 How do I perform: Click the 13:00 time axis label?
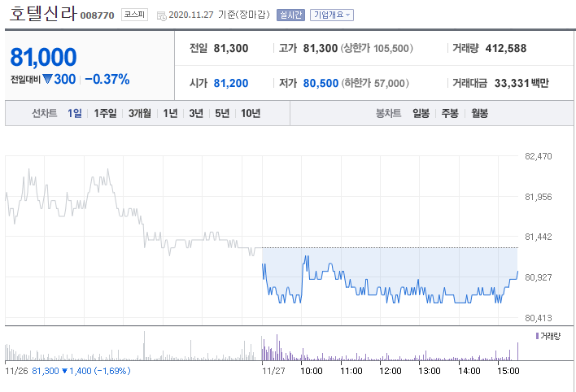click(430, 371)
